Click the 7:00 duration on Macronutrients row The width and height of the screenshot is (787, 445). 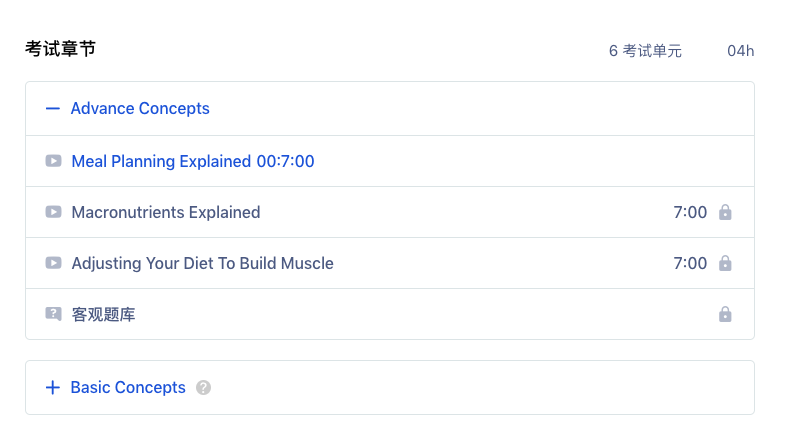pyautogui.click(x=690, y=212)
